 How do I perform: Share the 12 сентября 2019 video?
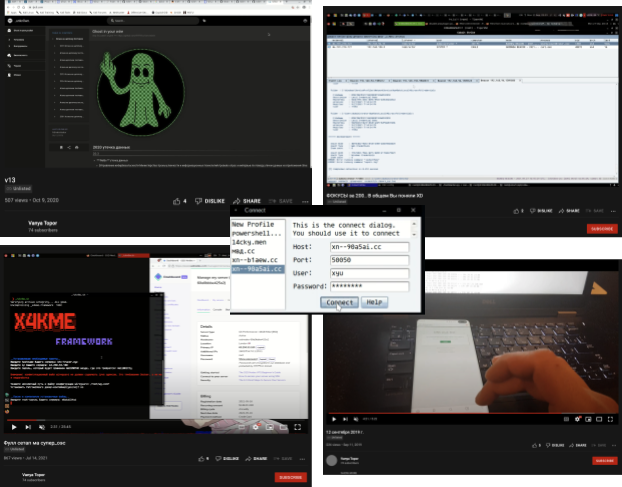coord(578,445)
